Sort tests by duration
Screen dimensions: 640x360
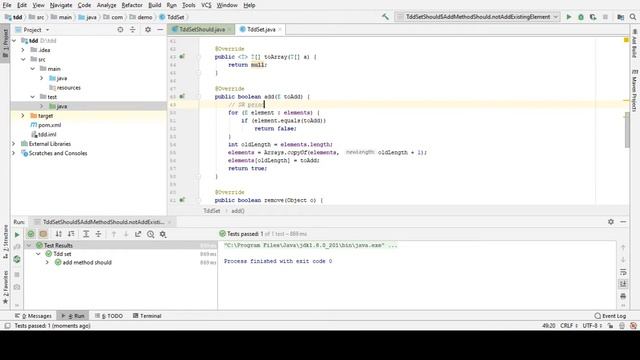[x=71, y=234]
